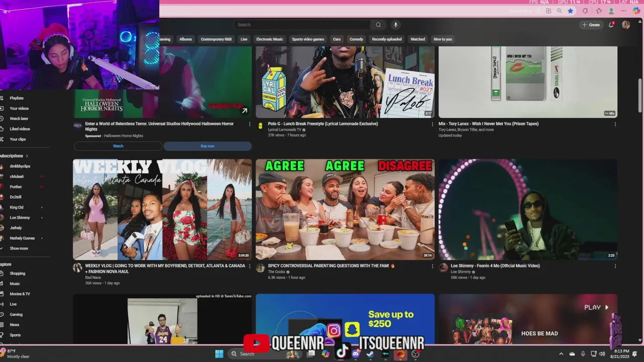
Task: Activate voice search microphone icon
Action: tap(395, 25)
